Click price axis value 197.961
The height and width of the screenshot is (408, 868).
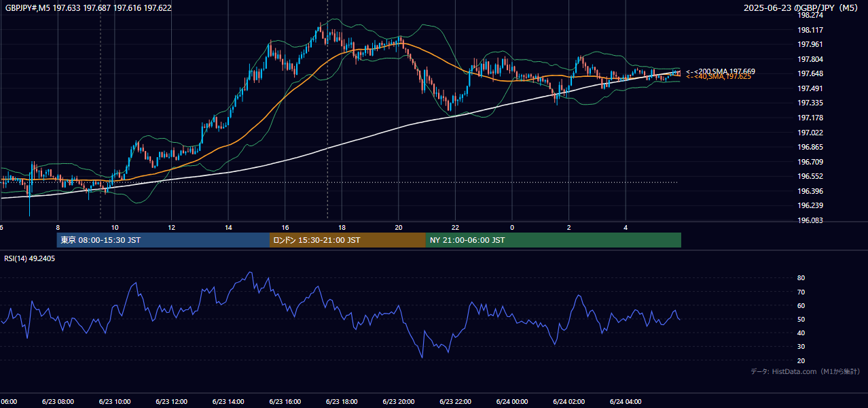811,44
